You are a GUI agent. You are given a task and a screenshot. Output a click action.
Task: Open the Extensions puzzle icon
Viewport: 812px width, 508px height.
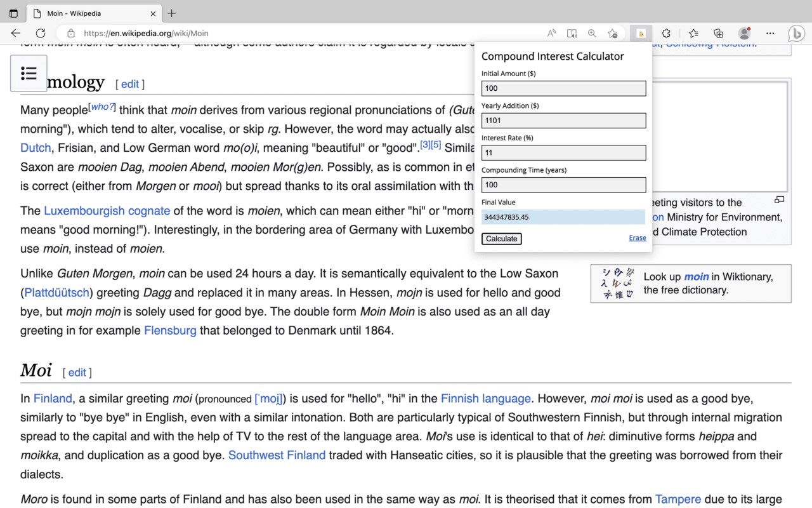coord(666,33)
